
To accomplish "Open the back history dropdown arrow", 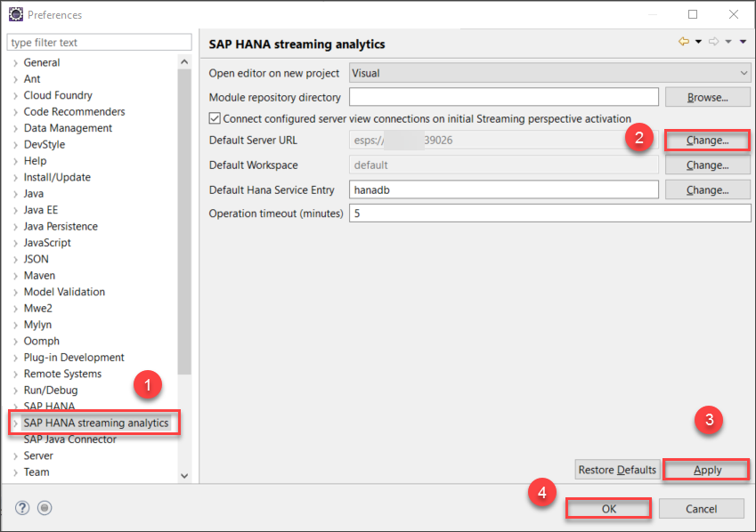I will (698, 42).
